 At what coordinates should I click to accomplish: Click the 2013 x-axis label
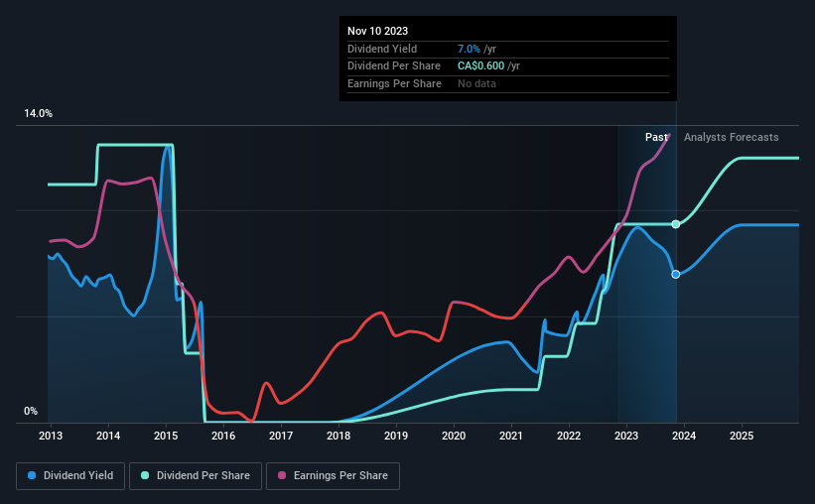pos(51,436)
